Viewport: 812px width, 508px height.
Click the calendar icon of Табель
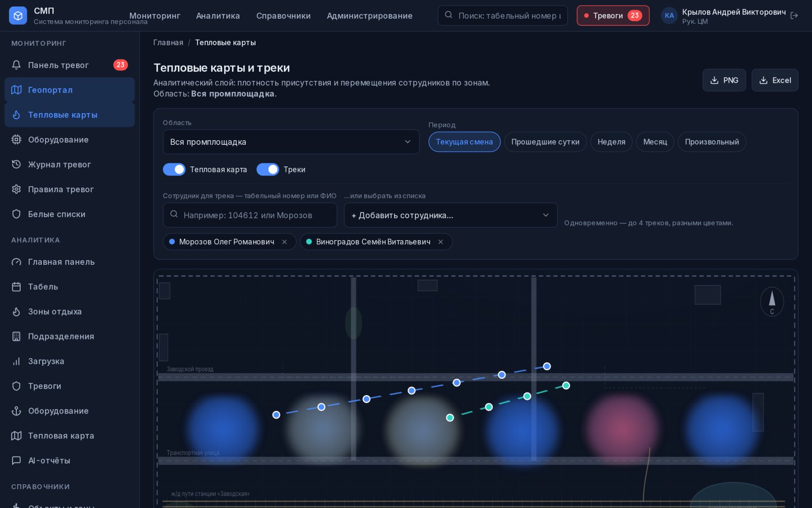pos(16,287)
